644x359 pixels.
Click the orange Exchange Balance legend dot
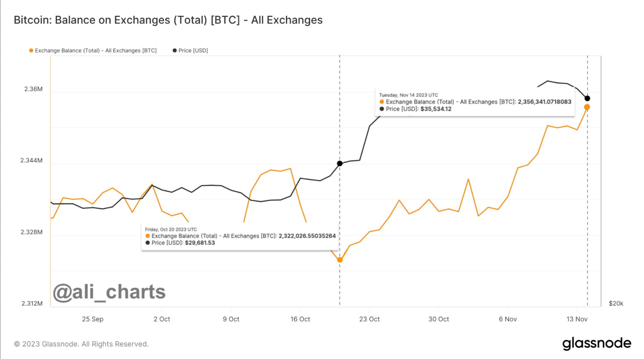(x=31, y=51)
